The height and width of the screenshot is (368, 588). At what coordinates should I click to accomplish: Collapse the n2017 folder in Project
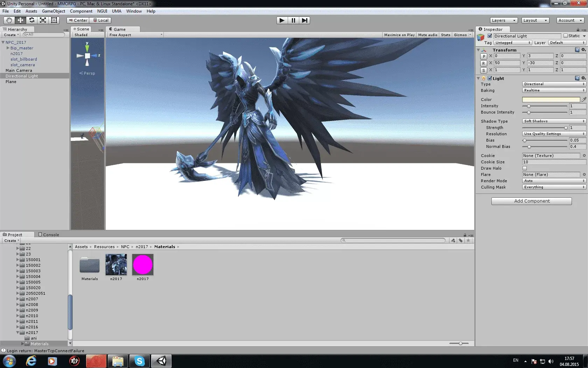18,333
